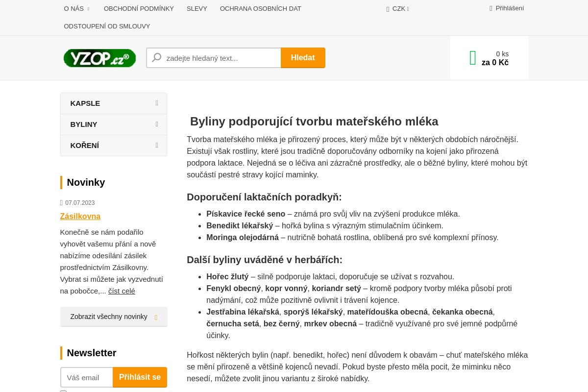
Task: Open the shopping cart via the cart icon
Action: tap(472, 57)
